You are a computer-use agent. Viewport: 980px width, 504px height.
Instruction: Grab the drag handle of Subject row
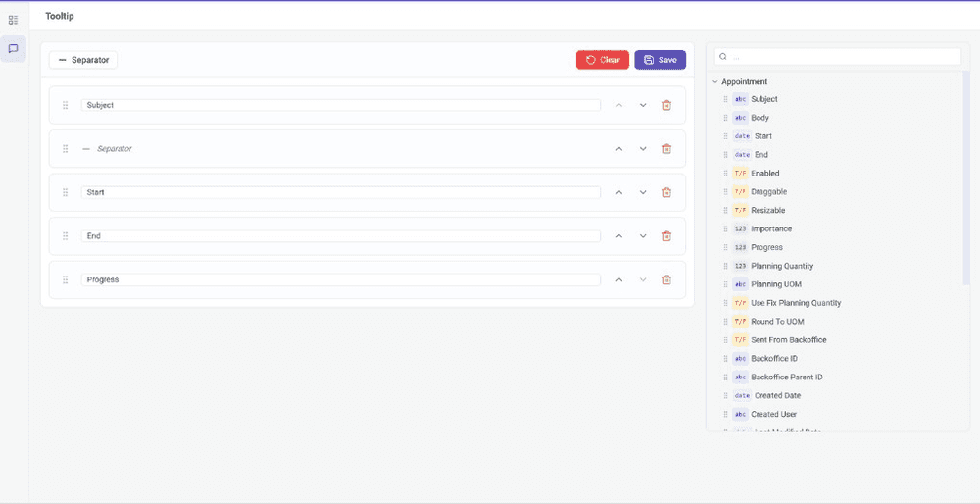65,105
